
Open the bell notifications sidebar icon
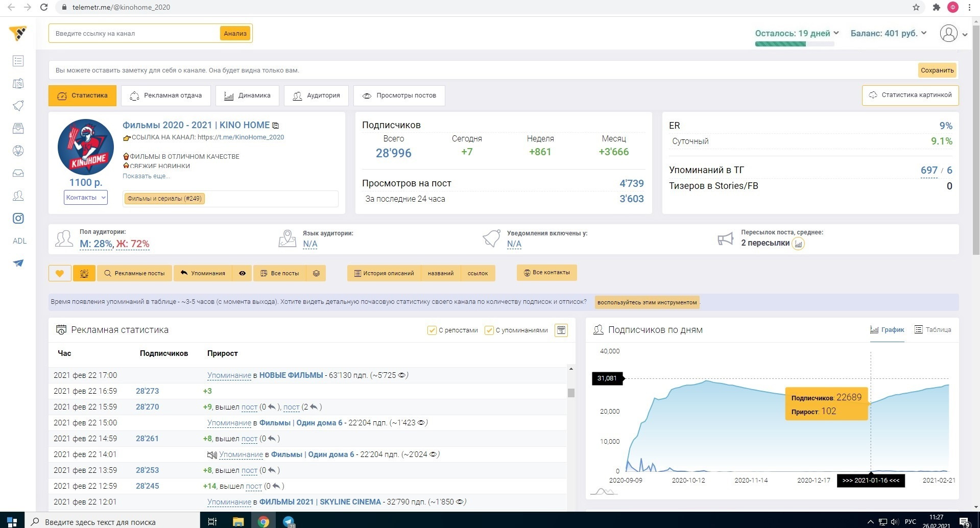click(x=18, y=106)
